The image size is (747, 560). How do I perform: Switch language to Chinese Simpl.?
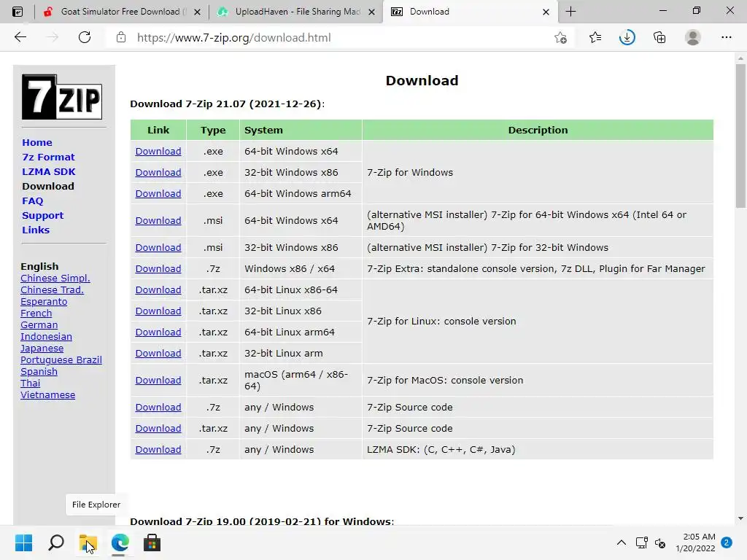point(55,278)
